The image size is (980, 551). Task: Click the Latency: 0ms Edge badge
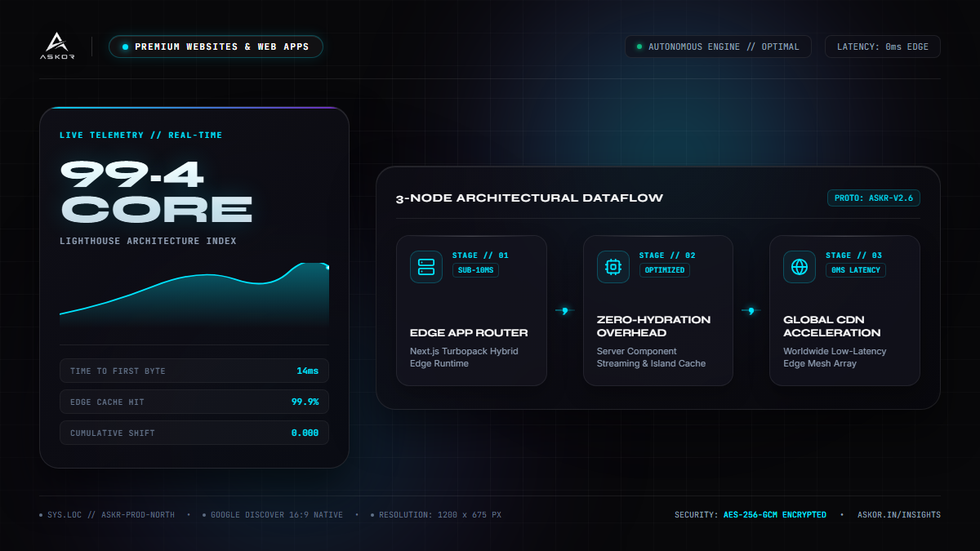[883, 47]
